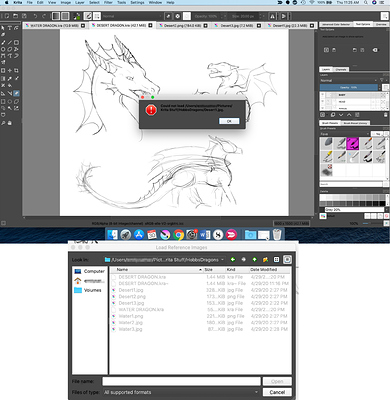Select the Move tool in toolbox
Screen dimensions: 390x400
coord(10,71)
